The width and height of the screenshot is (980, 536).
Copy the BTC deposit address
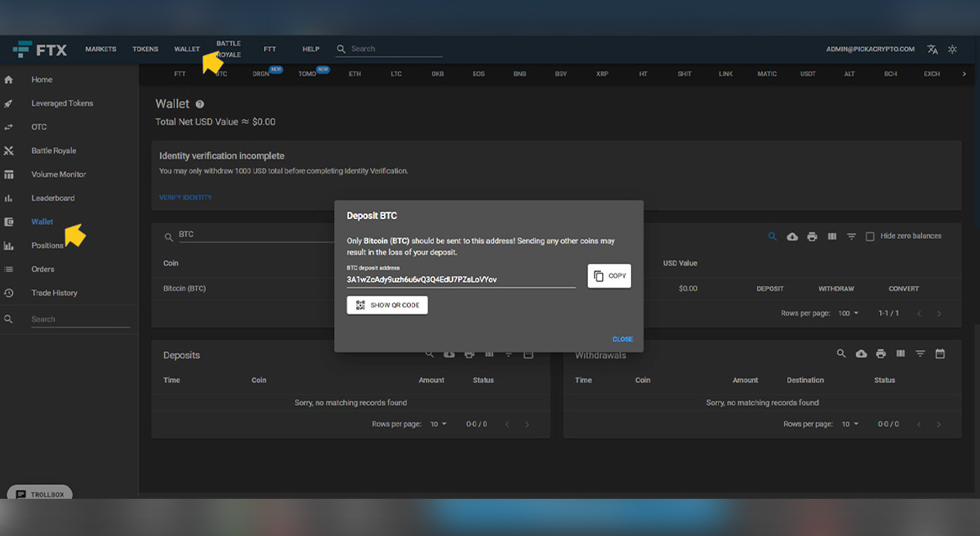(609, 277)
